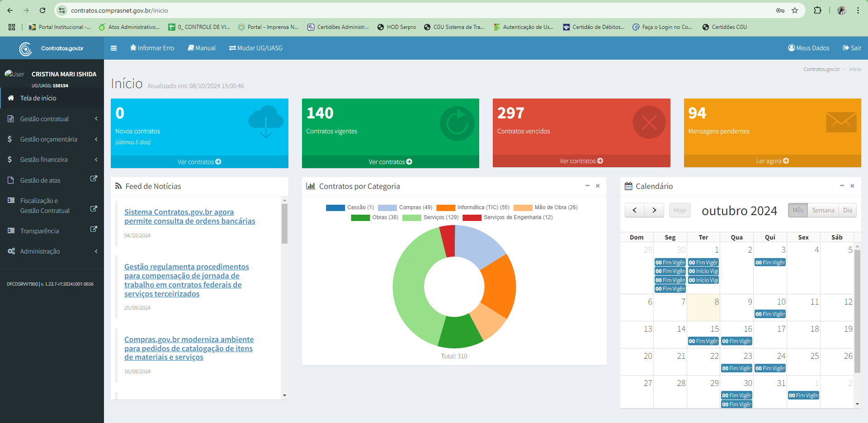Screen dimensions: 868x423
Task: Click envelope icon on Mensagens pendentes
Action: tap(841, 122)
